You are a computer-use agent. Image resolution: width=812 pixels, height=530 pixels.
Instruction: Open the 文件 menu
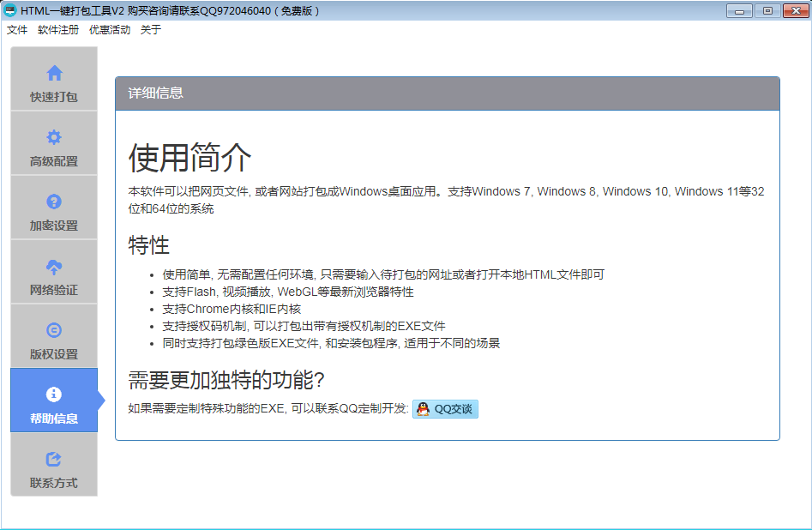click(x=17, y=30)
